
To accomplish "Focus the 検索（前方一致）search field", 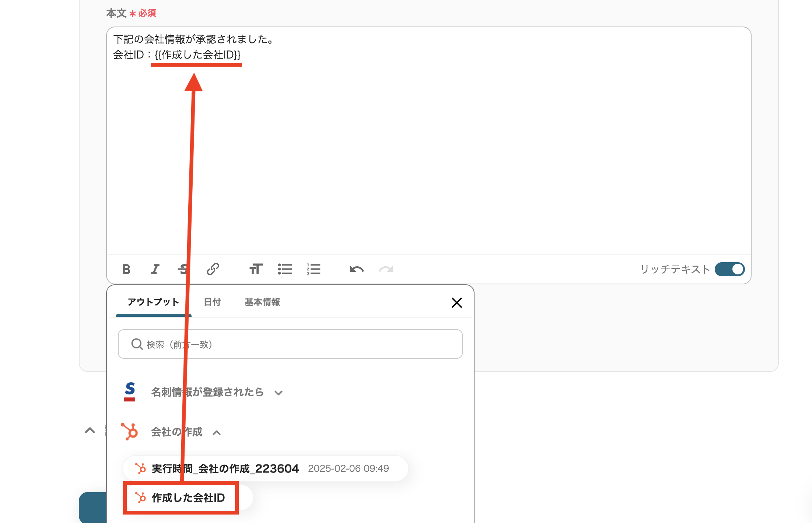I will 290,344.
